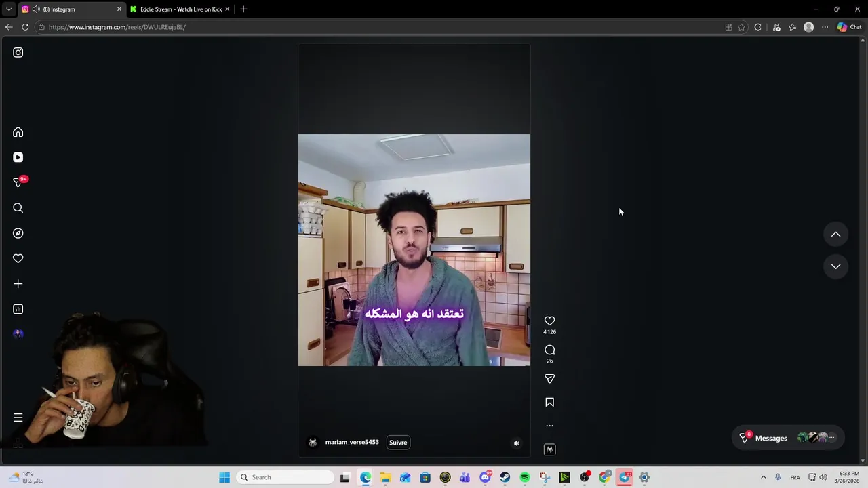Pause the reel video player
The width and height of the screenshot is (868, 488).
[x=414, y=250]
